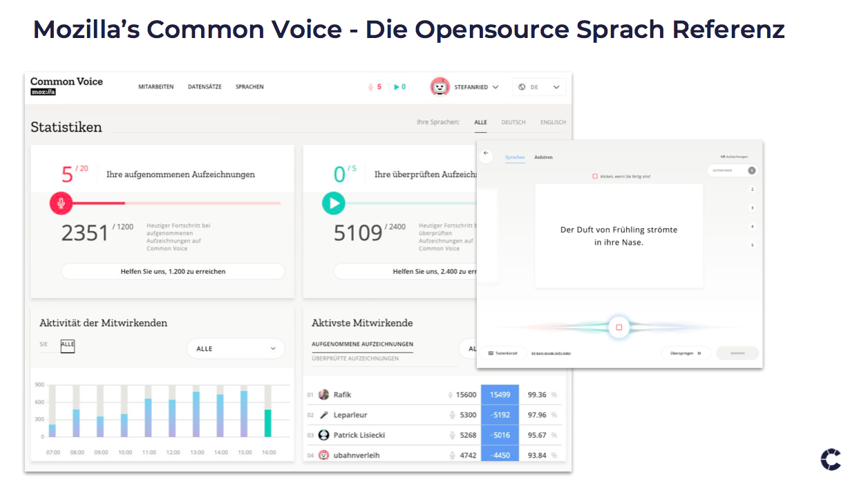868x486 pixels.
Task: Select the Überprüfte Aufzeichnungen tab
Action: pyautogui.click(x=355, y=358)
